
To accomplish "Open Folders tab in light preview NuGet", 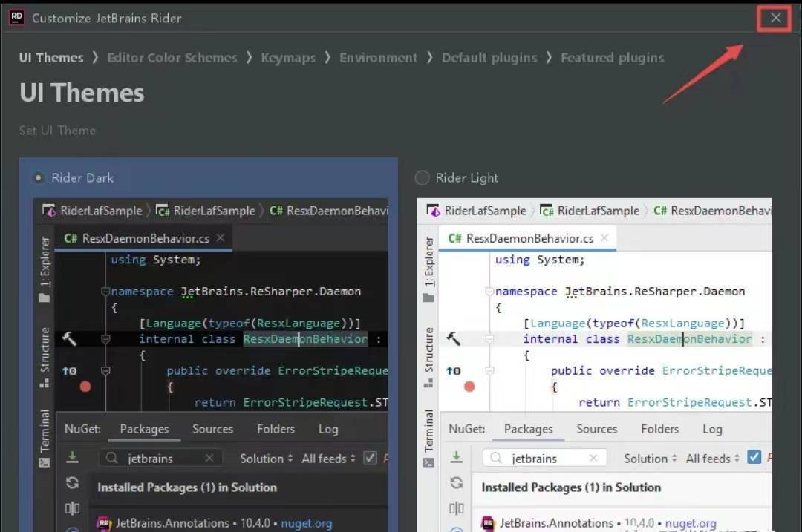I will coord(660,429).
